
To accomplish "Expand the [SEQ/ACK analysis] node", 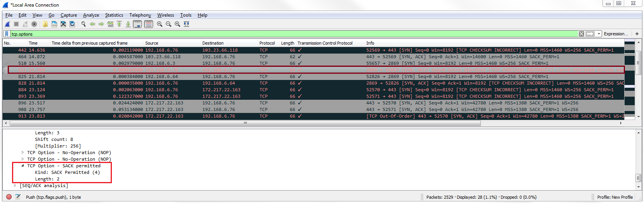I will [15, 186].
